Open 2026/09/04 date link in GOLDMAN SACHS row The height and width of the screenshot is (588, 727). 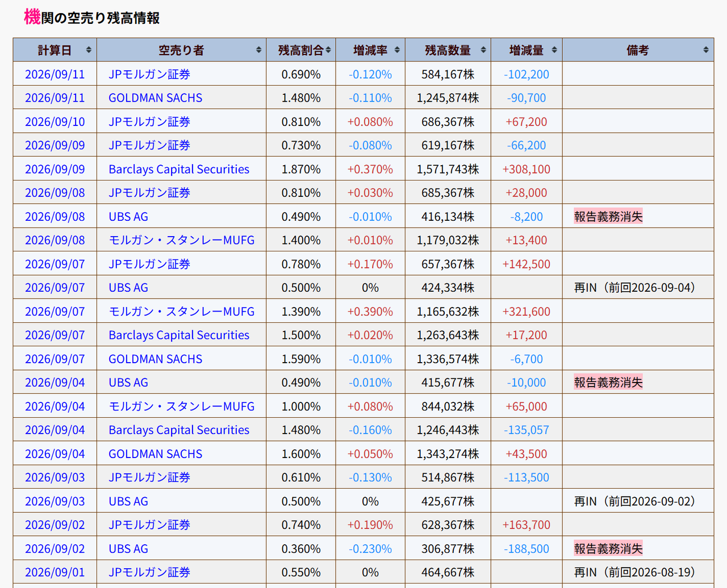tap(55, 453)
